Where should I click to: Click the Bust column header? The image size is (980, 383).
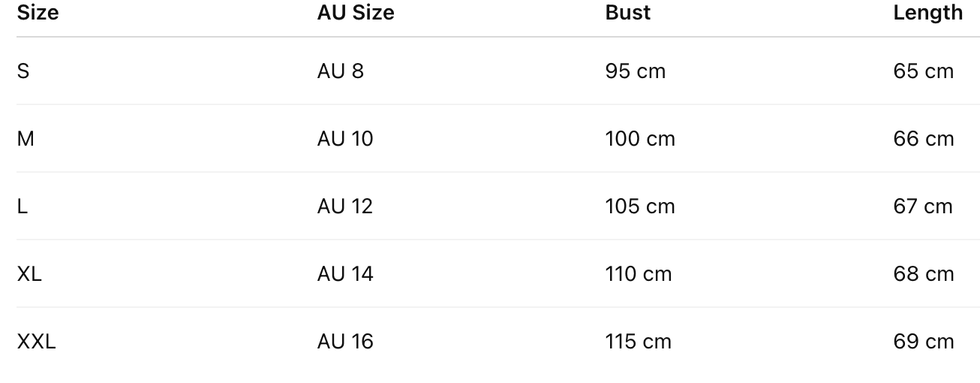[x=627, y=13]
